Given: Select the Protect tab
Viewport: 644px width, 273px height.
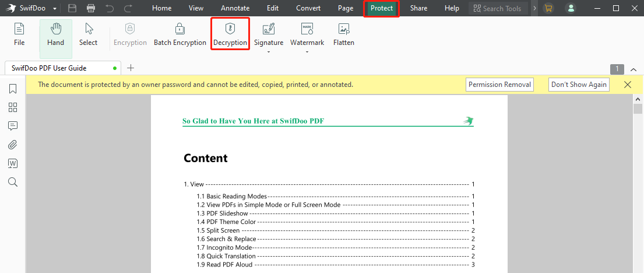Looking at the screenshot, I should click(x=382, y=8).
